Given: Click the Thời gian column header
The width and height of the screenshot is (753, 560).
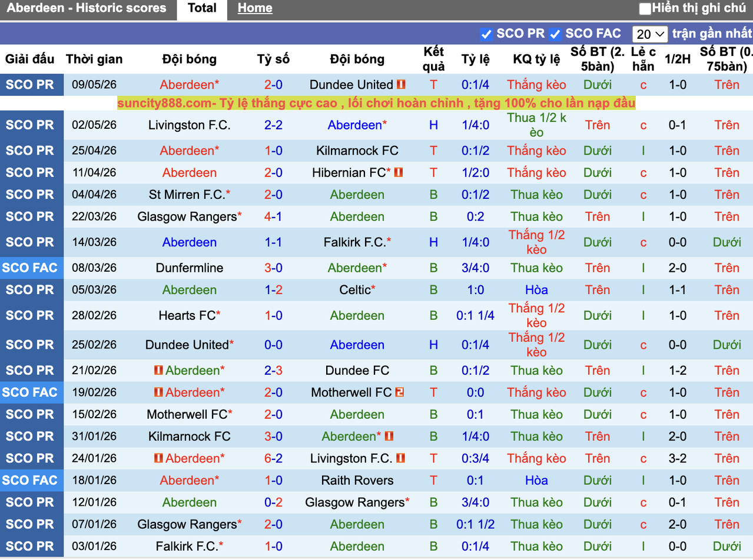Looking at the screenshot, I should coord(94,59).
